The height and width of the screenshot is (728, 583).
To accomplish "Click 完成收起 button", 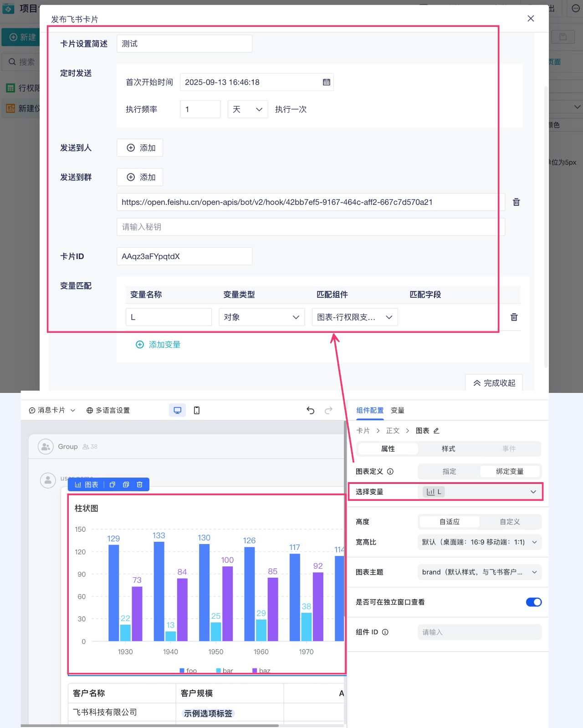I will tap(494, 383).
